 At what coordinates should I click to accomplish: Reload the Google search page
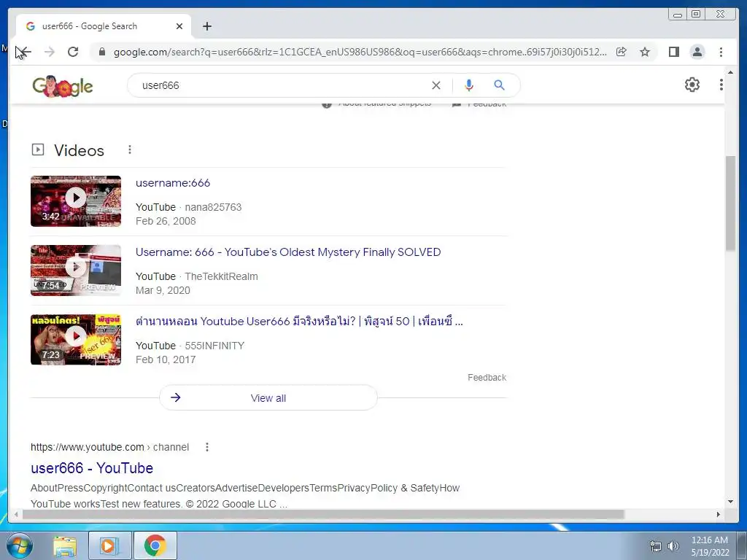click(x=73, y=52)
